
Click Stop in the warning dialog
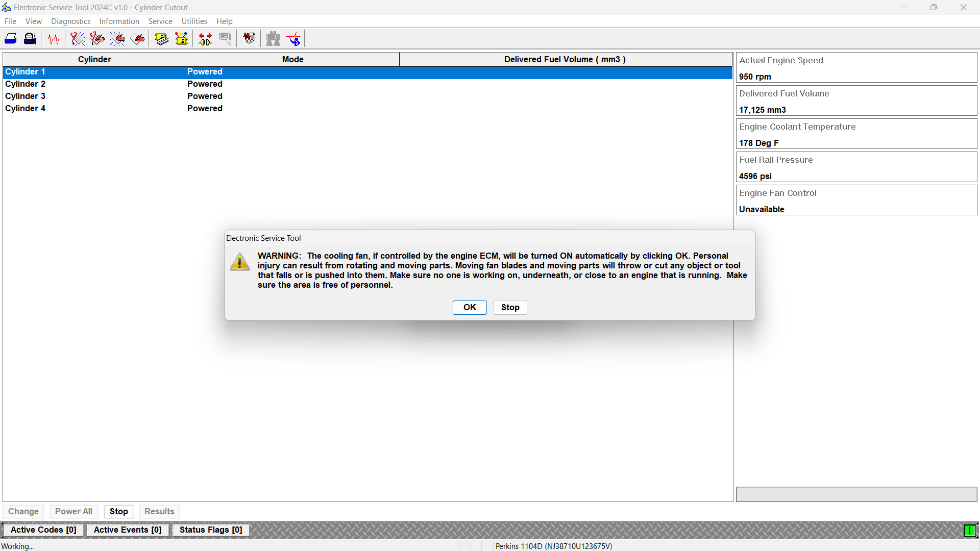[x=510, y=307]
